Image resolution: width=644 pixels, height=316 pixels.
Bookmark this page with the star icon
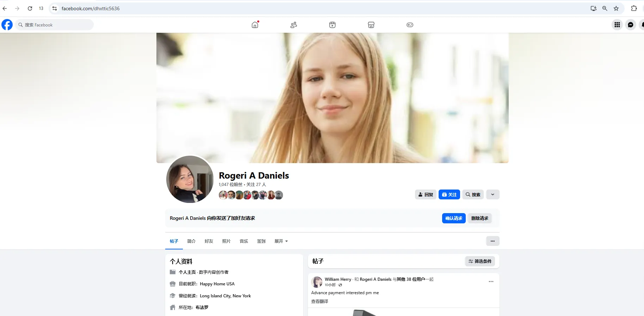tap(616, 8)
